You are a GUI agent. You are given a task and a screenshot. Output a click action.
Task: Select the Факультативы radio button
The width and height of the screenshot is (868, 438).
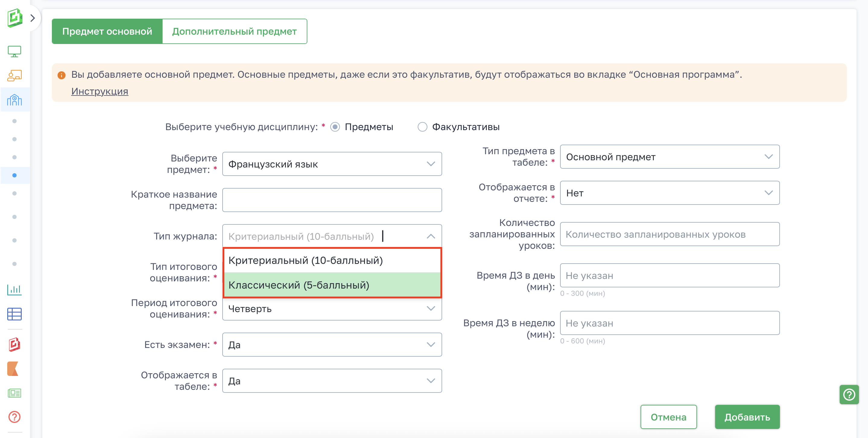click(x=422, y=127)
